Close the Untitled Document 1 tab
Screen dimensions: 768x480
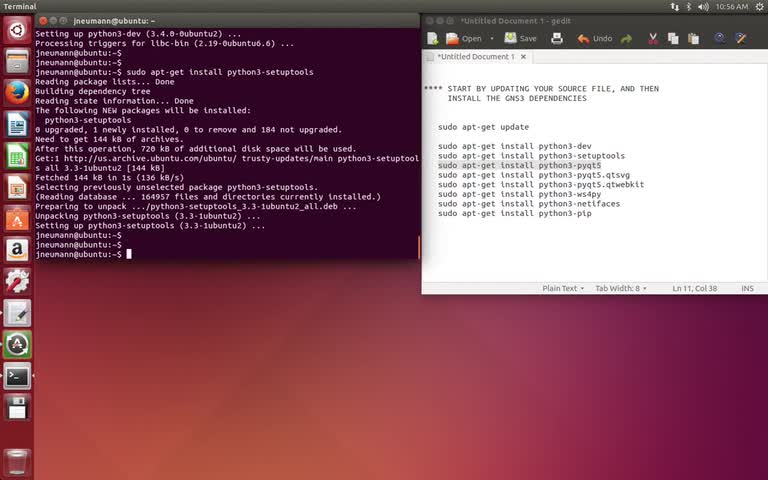coord(523,57)
